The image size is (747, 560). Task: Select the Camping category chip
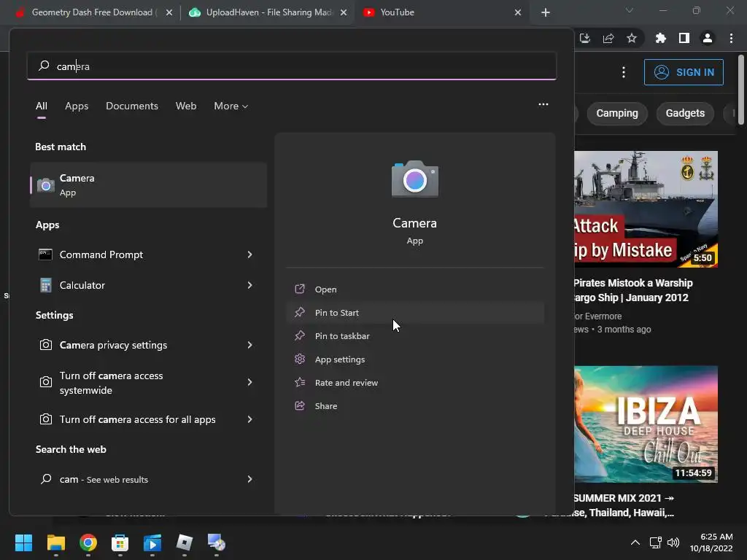tap(617, 113)
